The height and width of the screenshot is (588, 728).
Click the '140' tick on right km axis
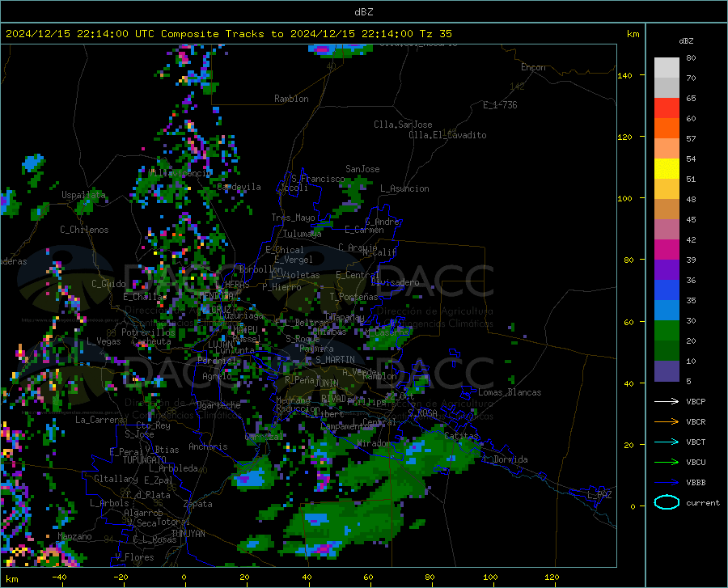[x=624, y=76]
